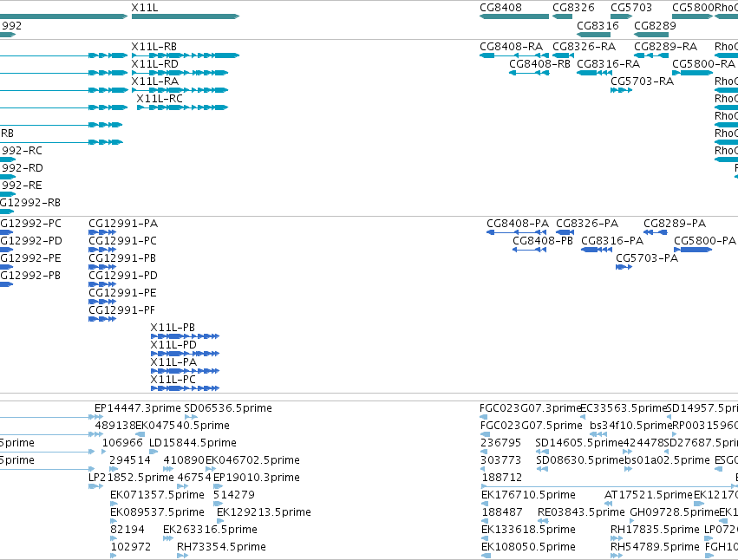This screenshot has width=738, height=560.
Task: Open the X11L-RB transcript
Action: [186, 55]
